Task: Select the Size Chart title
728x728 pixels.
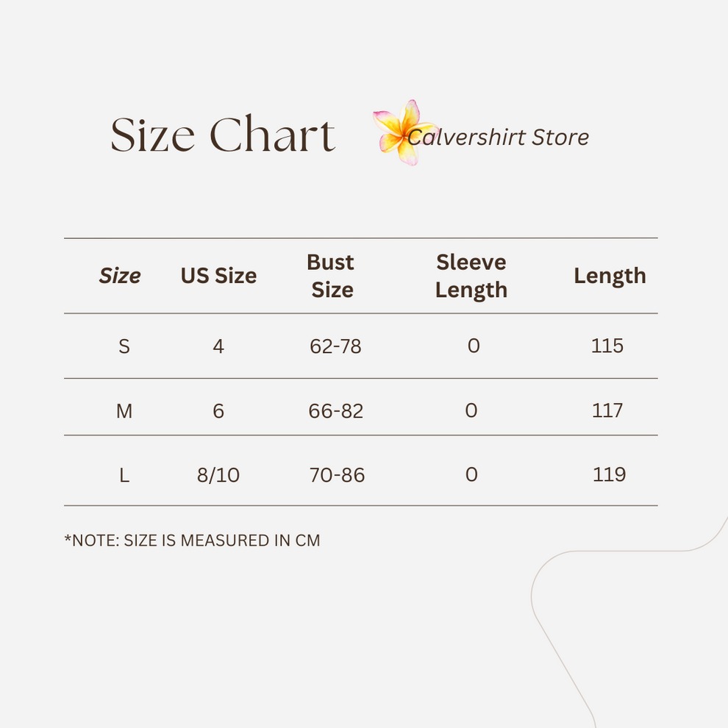Action: (x=223, y=135)
